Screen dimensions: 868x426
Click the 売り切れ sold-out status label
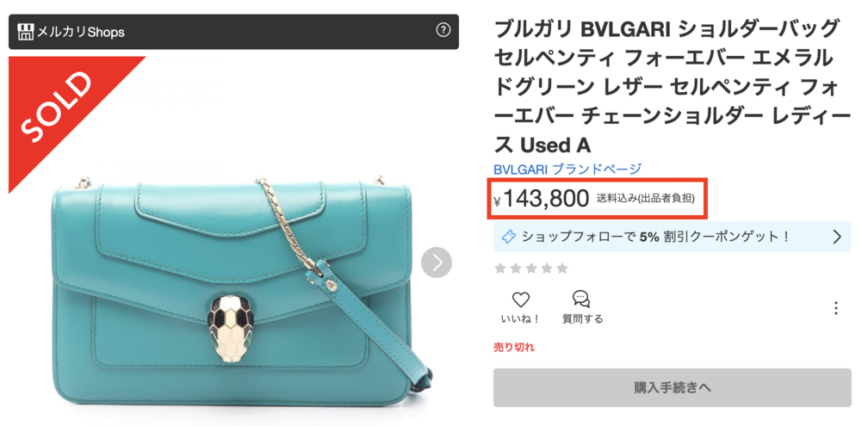click(x=514, y=348)
